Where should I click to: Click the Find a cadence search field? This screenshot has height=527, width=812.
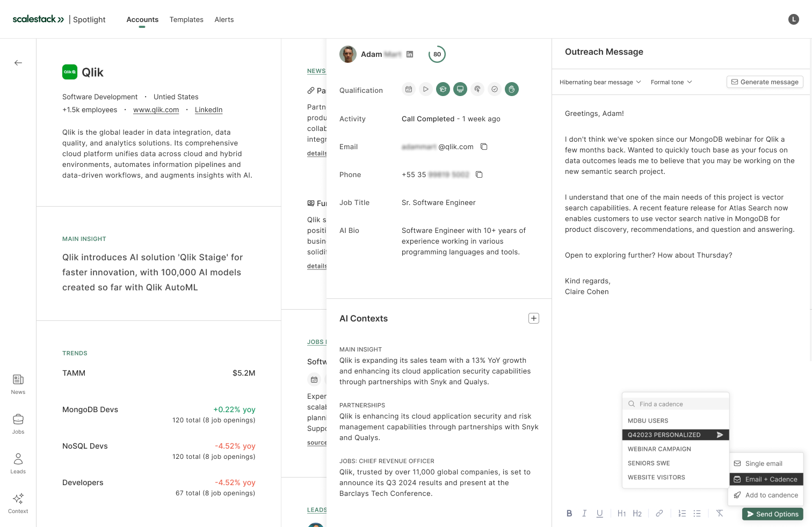676,404
